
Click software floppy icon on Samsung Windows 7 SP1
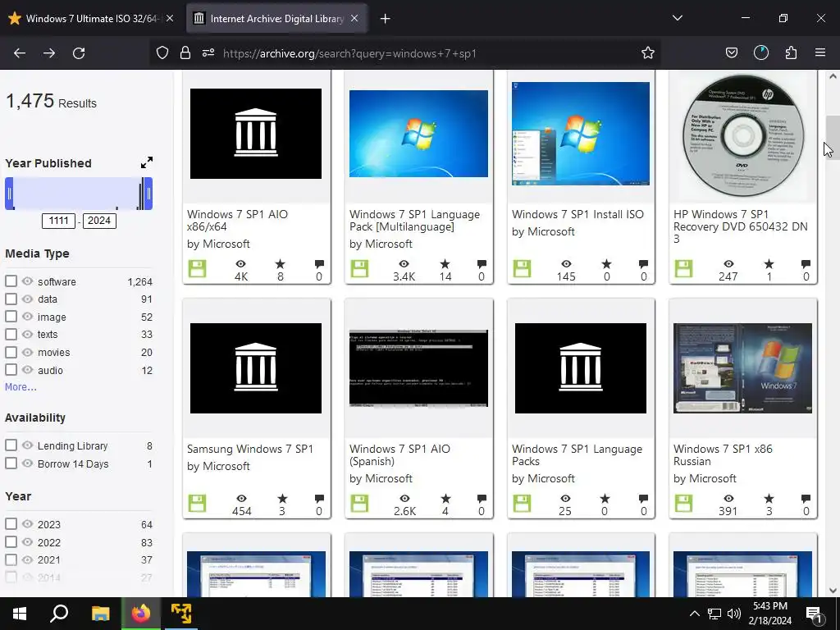pos(197,503)
